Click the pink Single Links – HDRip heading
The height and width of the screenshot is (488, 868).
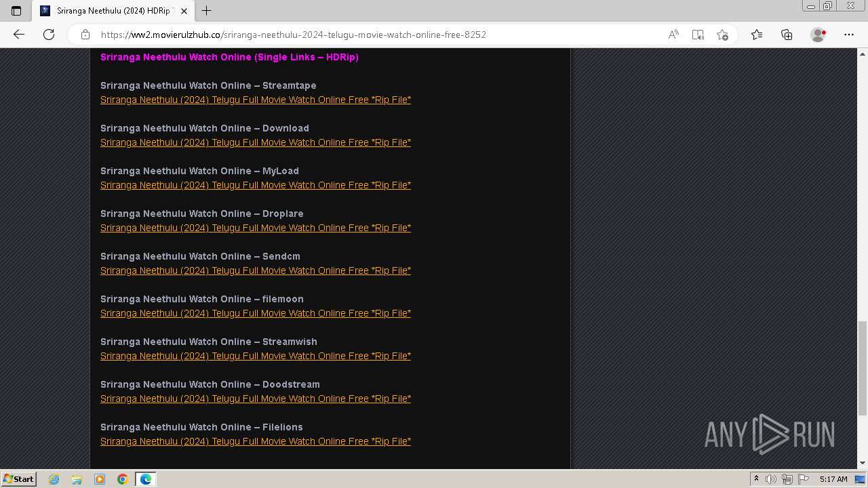click(x=229, y=57)
